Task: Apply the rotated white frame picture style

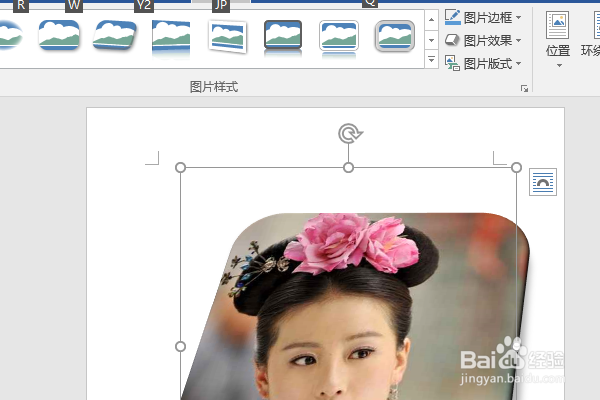Action: pos(227,36)
